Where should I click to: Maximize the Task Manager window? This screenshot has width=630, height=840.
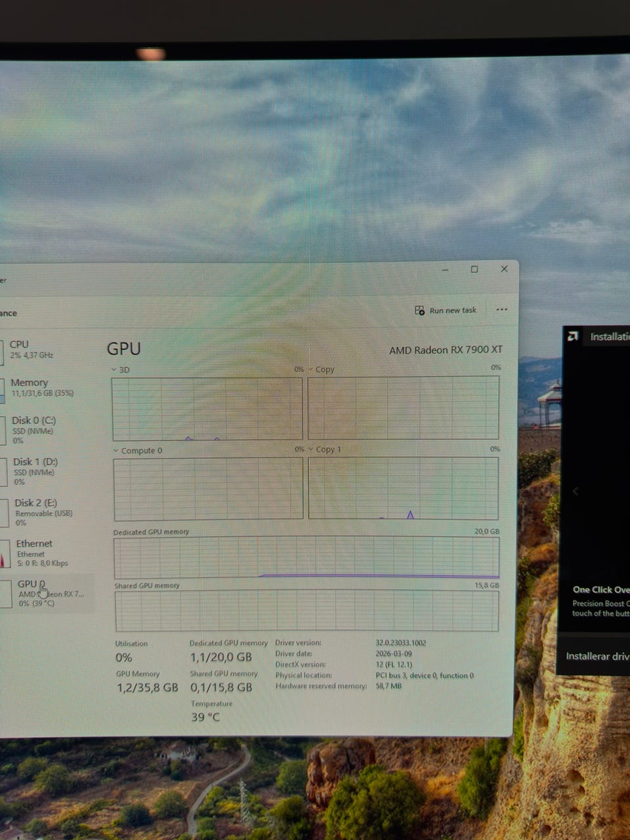click(x=474, y=269)
